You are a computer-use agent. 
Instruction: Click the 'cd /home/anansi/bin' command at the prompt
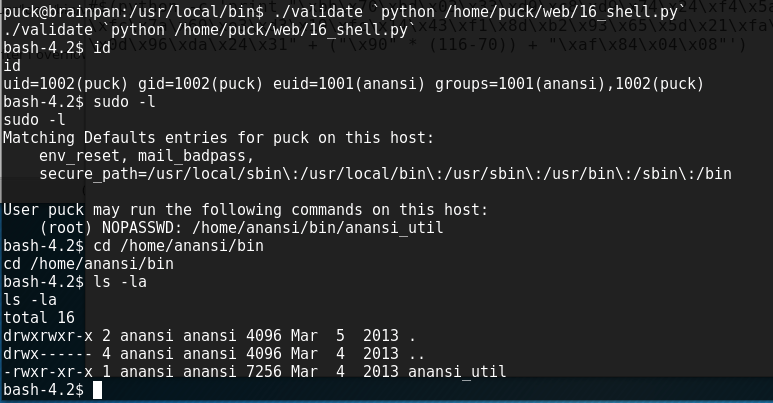(x=178, y=246)
